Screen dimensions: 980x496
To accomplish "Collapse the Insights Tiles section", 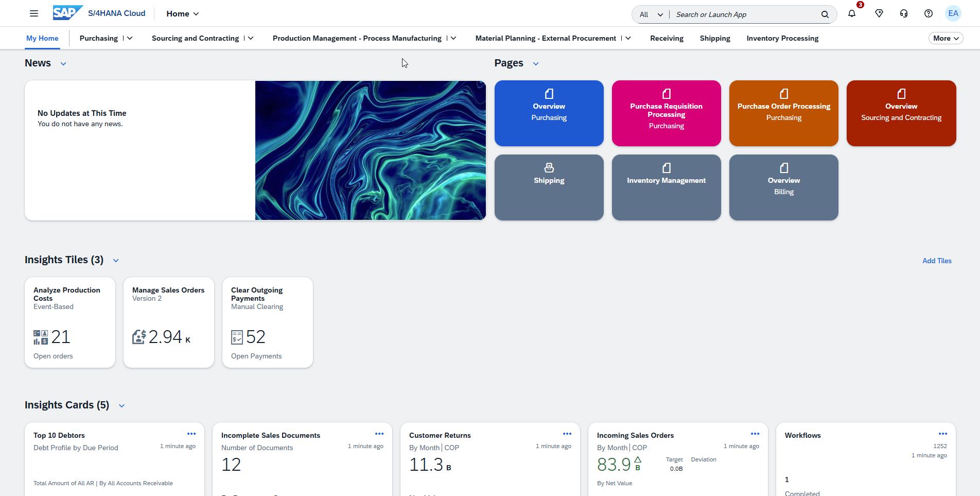I will click(116, 261).
